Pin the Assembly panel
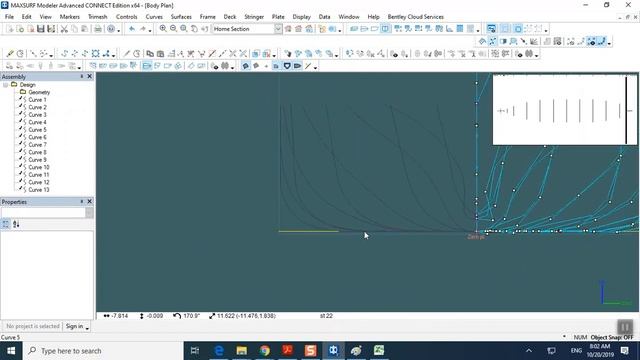Viewport: 640px width, 360px height. pos(82,76)
